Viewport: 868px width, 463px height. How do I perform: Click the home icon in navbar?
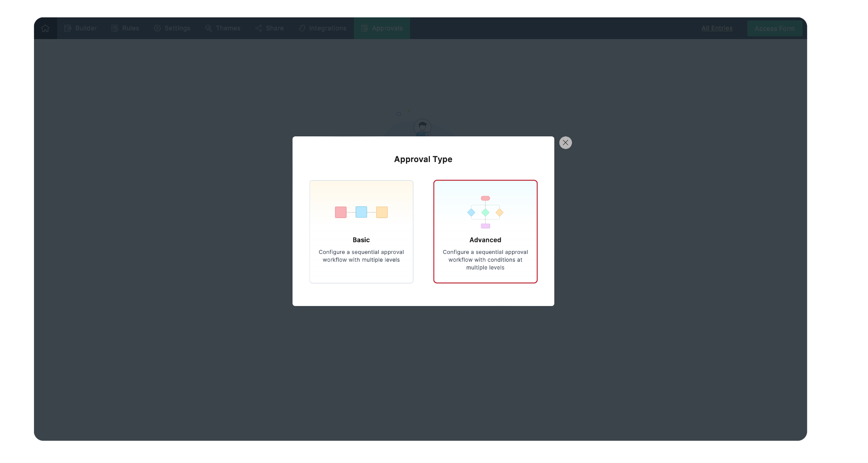point(45,28)
